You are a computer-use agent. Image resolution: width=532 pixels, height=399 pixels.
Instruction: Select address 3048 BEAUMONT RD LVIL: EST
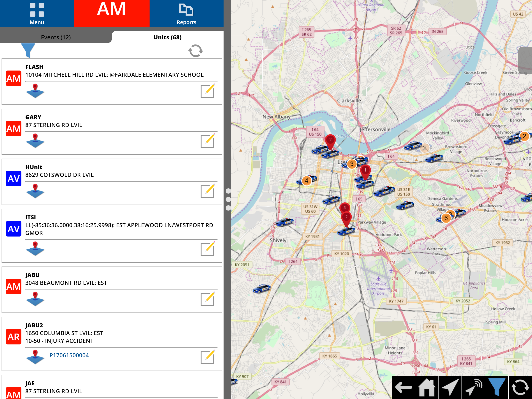tap(66, 283)
